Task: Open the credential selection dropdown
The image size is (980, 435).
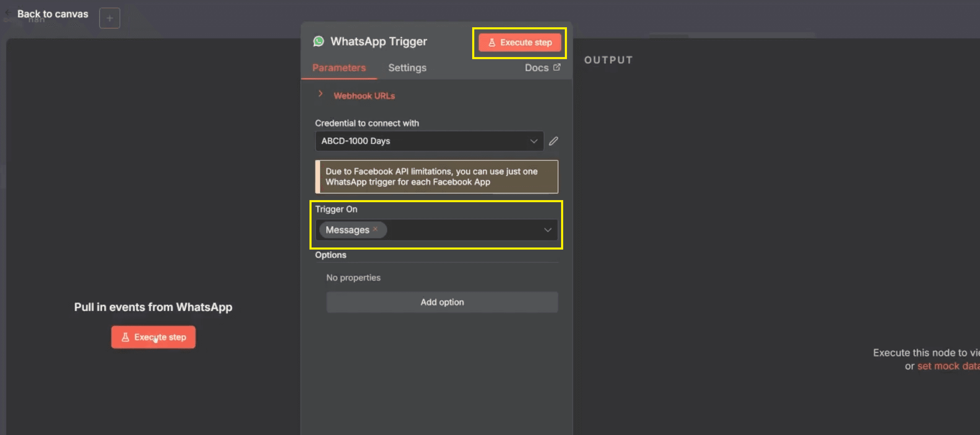Action: (x=533, y=141)
